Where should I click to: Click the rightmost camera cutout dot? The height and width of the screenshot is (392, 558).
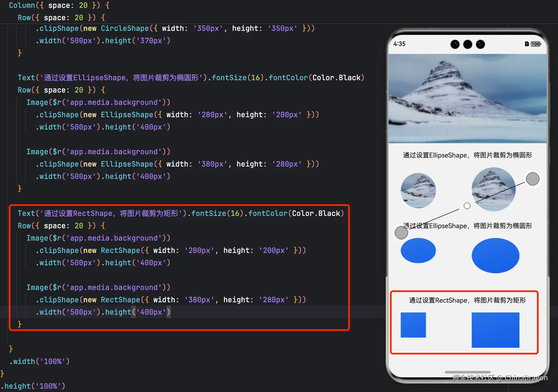tap(481, 44)
